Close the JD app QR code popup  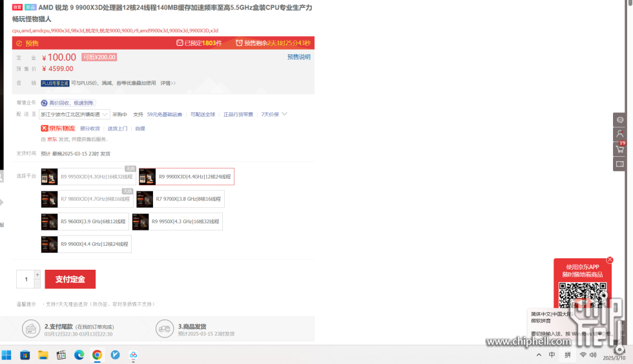coord(610,260)
